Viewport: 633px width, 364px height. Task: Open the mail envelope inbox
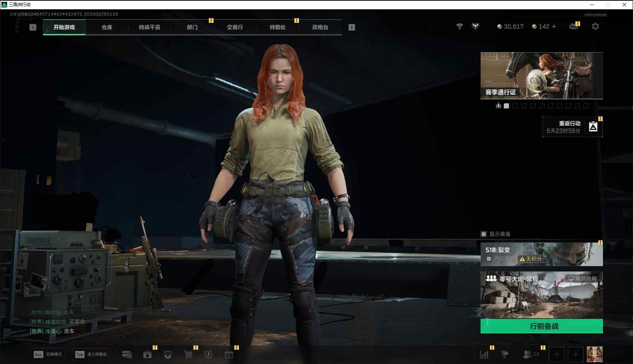click(574, 26)
